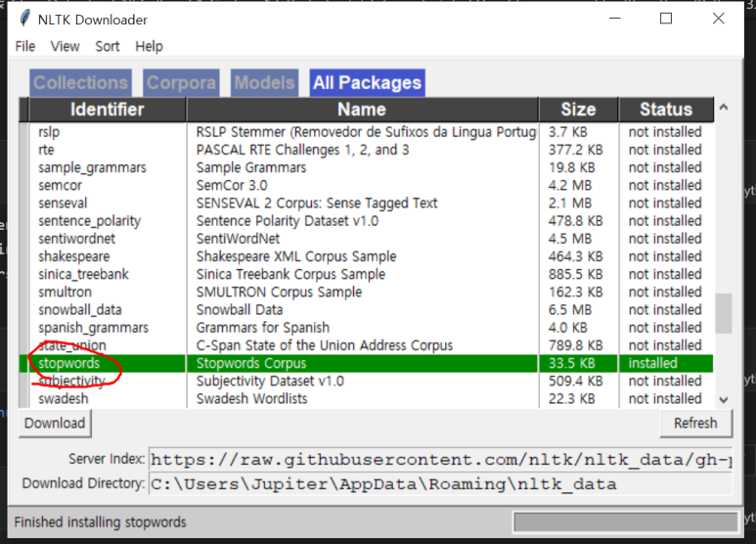The width and height of the screenshot is (756, 544).
Task: Sort by the Identifier column header
Action: pyautogui.click(x=107, y=110)
